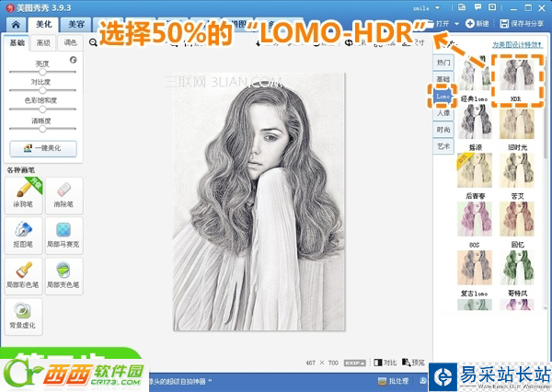Open the 基础 adjustments sub-tab
This screenshot has height=392, width=552.
(x=17, y=43)
